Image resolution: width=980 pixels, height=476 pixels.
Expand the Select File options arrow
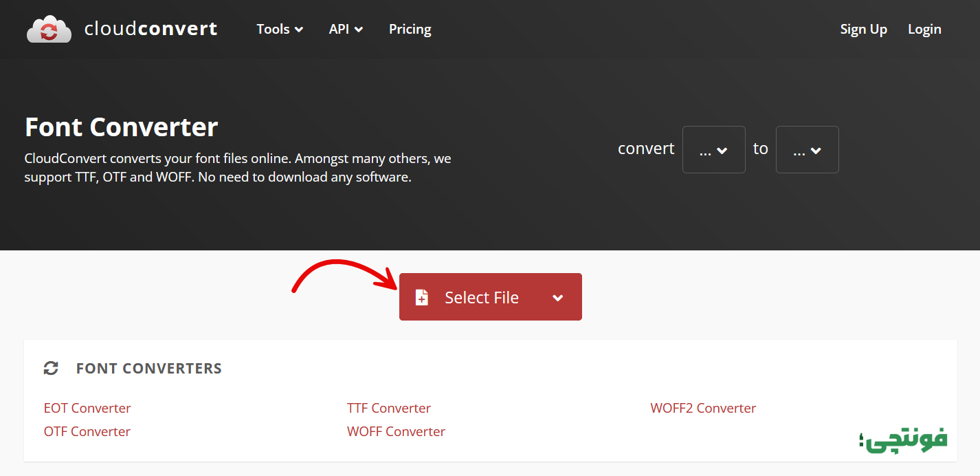[x=558, y=298]
